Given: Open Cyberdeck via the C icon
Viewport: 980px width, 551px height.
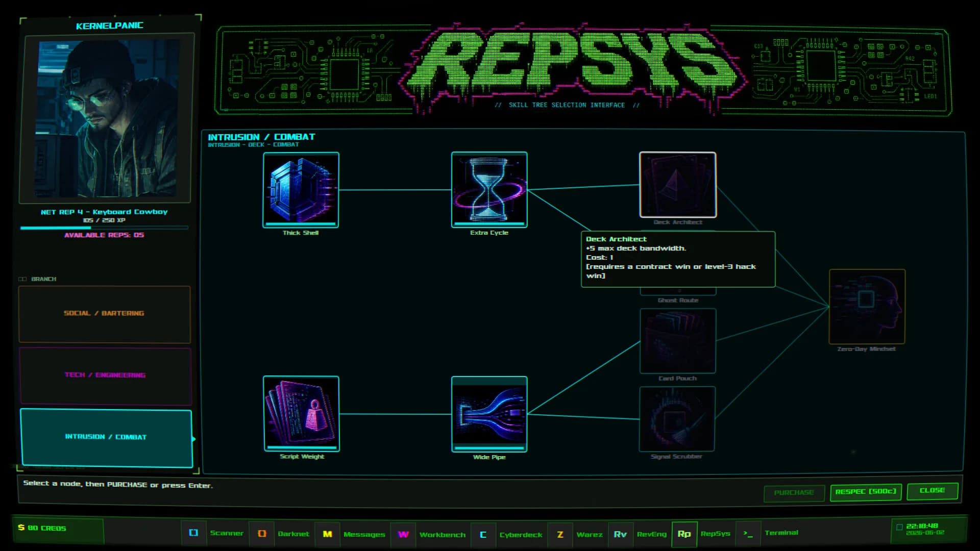Looking at the screenshot, I should pyautogui.click(x=483, y=535).
